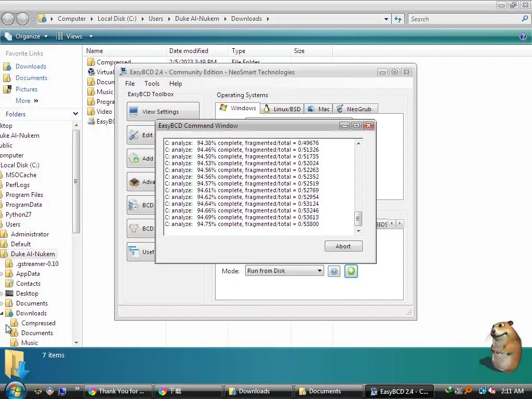Click the Users breadcrumb in address bar

click(156, 19)
